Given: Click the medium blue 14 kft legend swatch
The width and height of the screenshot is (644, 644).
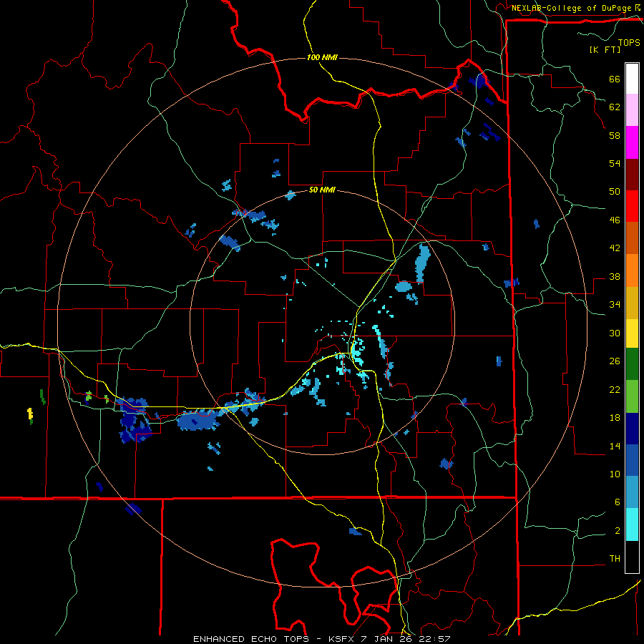Looking at the screenshot, I should click(x=632, y=460).
